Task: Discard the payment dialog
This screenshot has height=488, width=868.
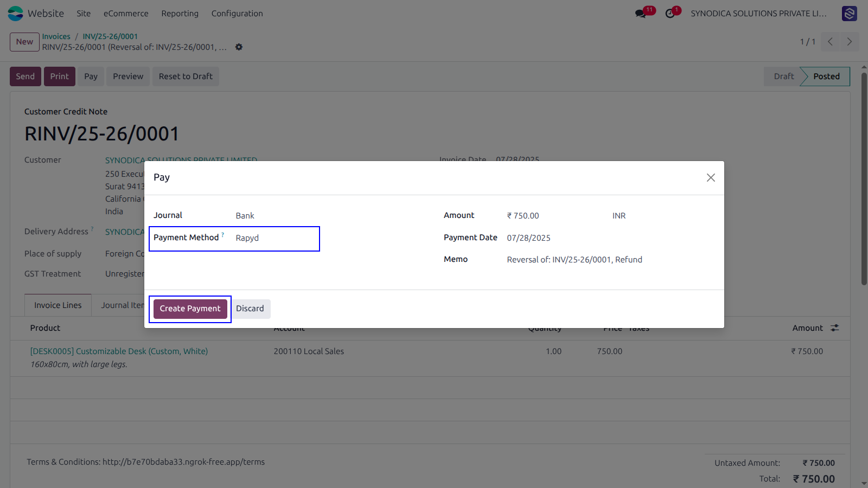Action: pos(250,309)
